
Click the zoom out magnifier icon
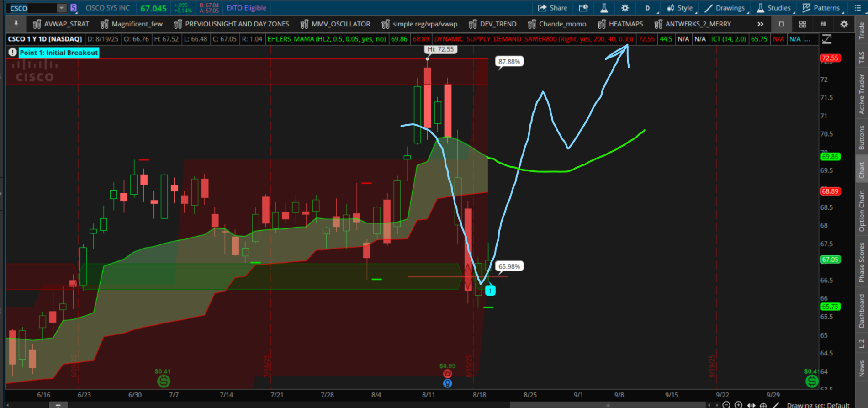pos(726,405)
